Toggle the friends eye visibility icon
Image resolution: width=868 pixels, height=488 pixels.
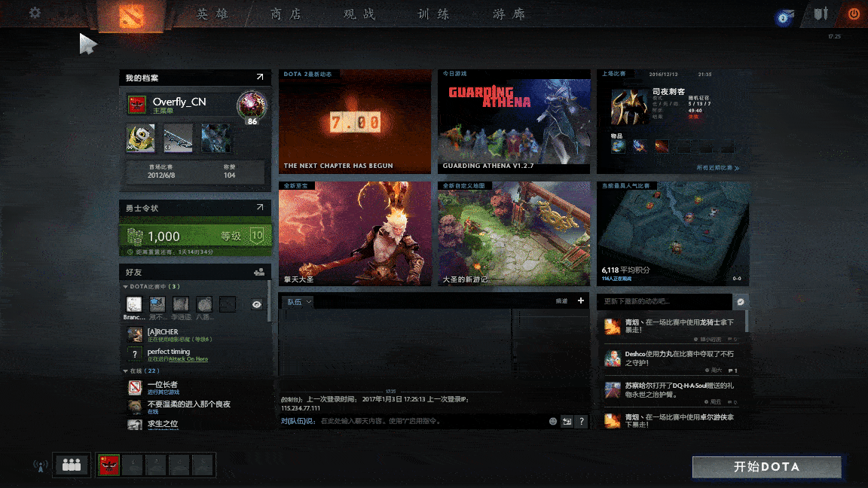point(256,304)
